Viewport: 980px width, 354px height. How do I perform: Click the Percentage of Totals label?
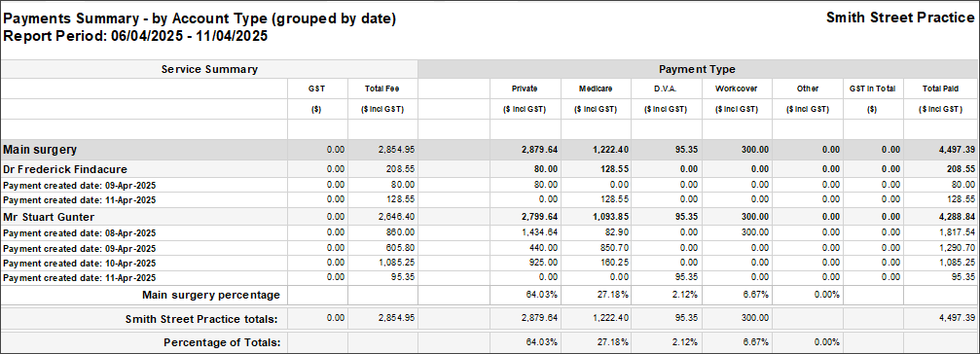[x=222, y=342]
